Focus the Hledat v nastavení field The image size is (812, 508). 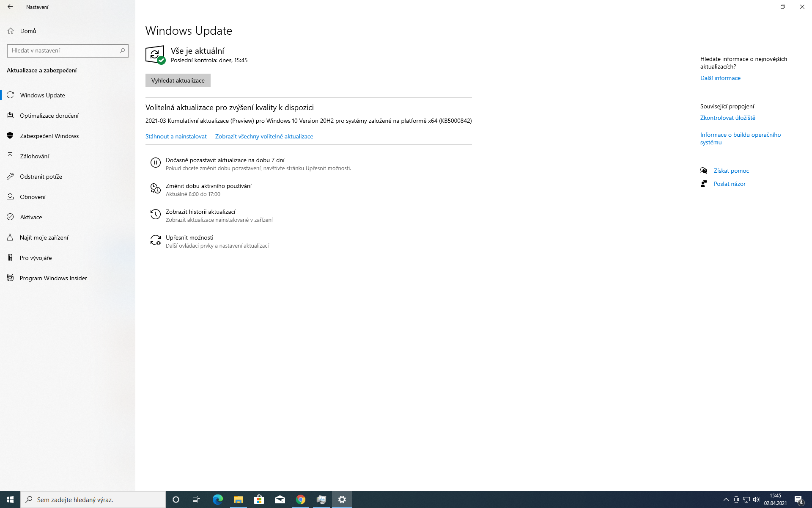click(63, 50)
